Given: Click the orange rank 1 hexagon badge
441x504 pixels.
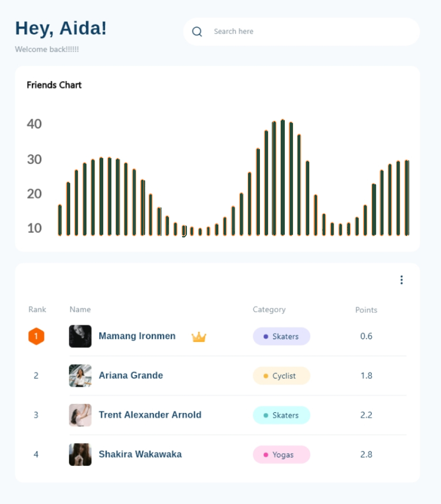Looking at the screenshot, I should [x=36, y=336].
